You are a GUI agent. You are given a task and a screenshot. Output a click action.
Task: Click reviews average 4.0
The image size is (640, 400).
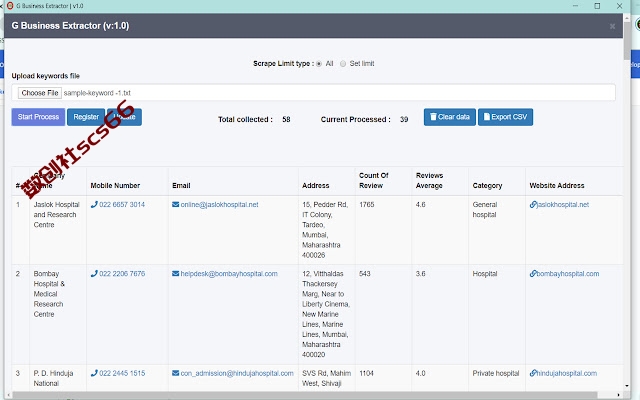click(x=420, y=373)
